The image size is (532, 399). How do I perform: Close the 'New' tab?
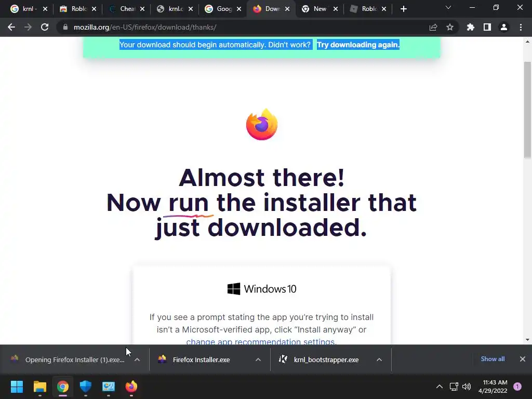(336, 9)
